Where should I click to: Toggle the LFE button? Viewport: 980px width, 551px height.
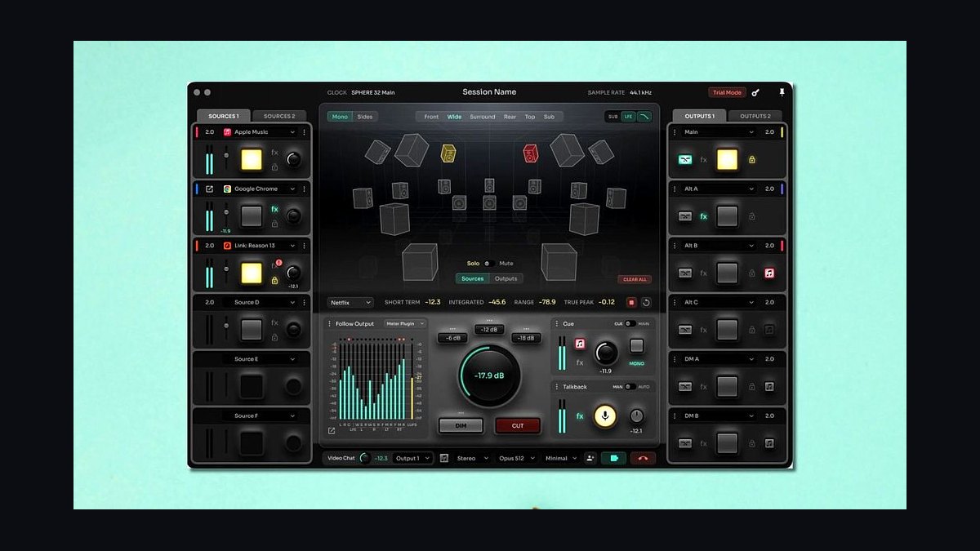point(628,117)
